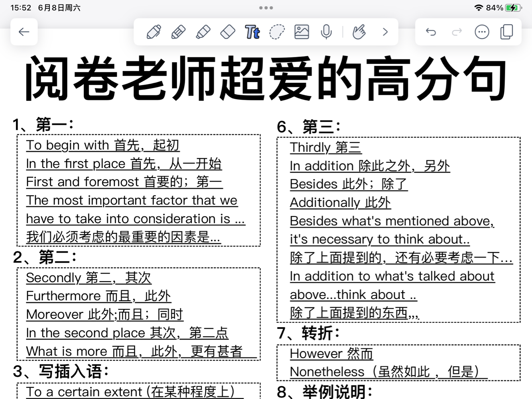Tap line 'Nonetheless (虽然如此,但是)'
This screenshot has width=532, height=399.
pos(389,371)
